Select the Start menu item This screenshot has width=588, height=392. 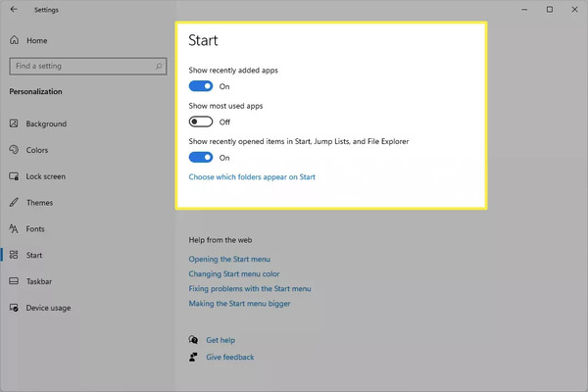(x=34, y=255)
